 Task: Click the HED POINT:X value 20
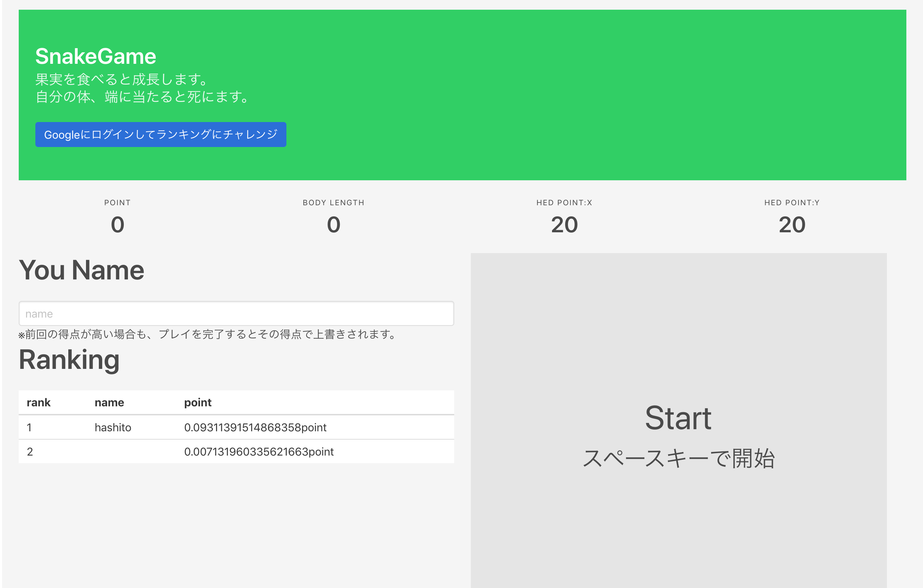564,225
